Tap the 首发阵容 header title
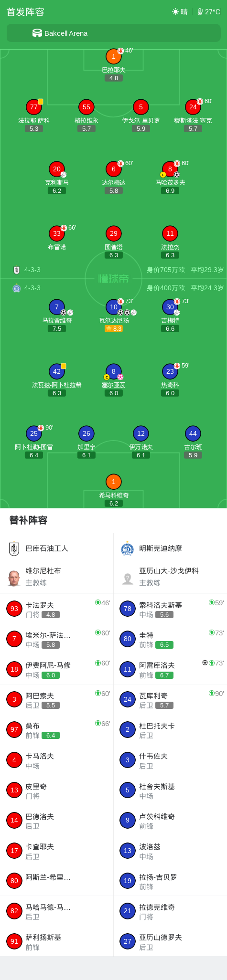Image resolution: width=227 pixels, height=980 pixels. (25, 11)
